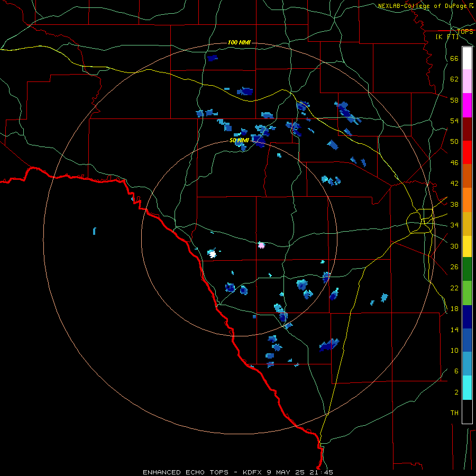Select the legend value 38

(454, 204)
